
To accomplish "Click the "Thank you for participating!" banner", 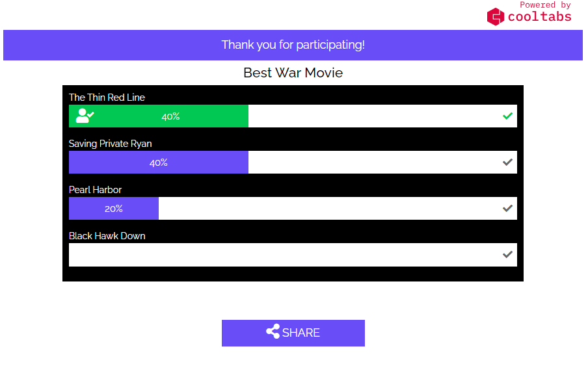I will [x=293, y=45].
